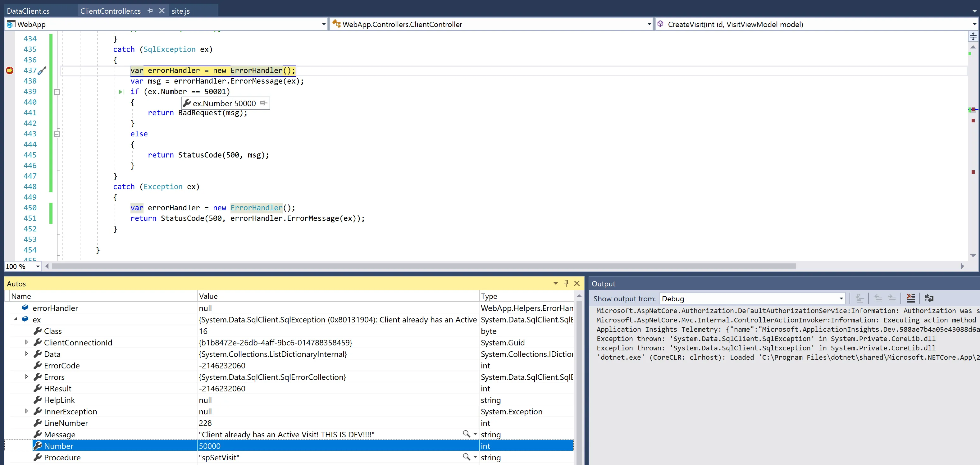This screenshot has width=980, height=465.
Task: Pin the ClientController.cs tab
Action: (x=150, y=11)
